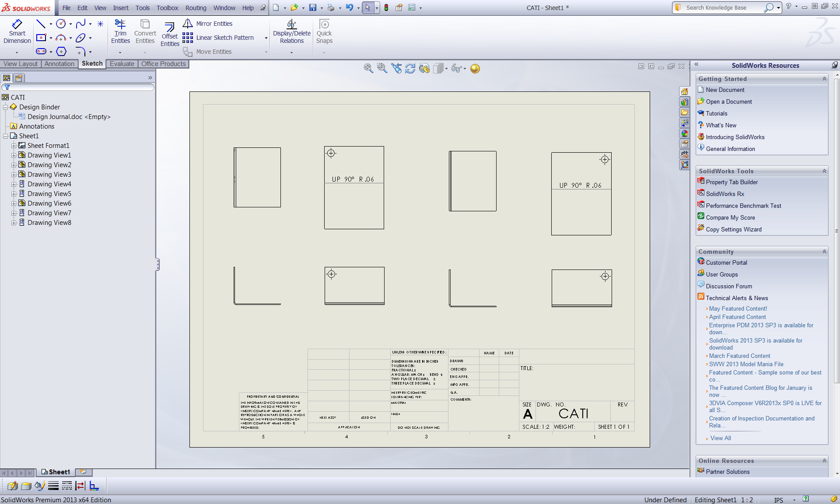Open the Routing menu

tap(196, 8)
